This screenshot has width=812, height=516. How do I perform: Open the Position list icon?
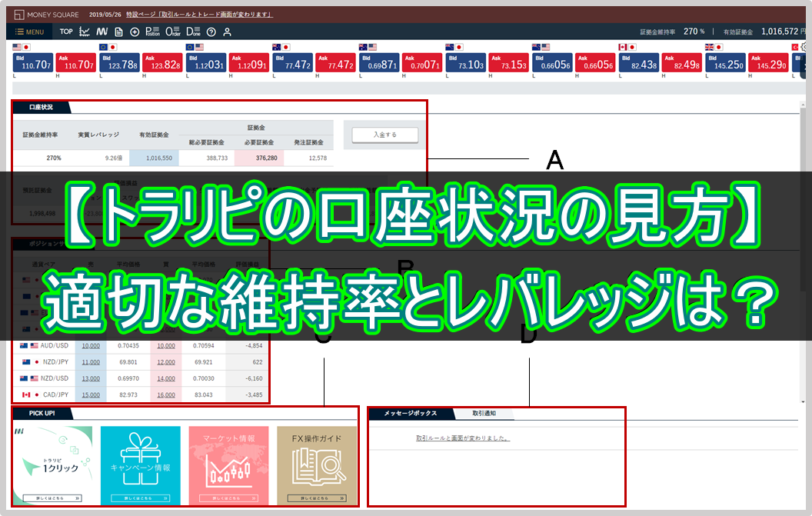pyautogui.click(x=153, y=32)
